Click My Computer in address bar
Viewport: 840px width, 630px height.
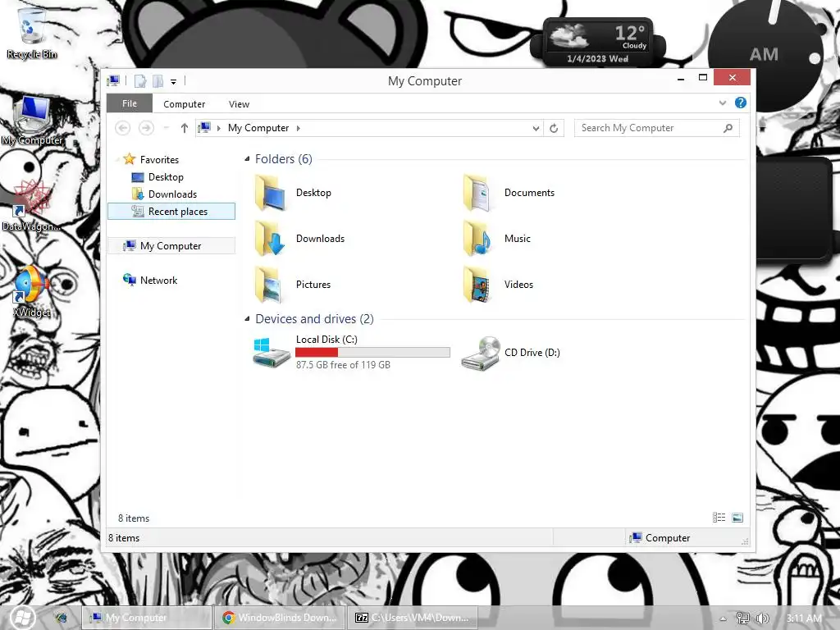click(x=258, y=128)
